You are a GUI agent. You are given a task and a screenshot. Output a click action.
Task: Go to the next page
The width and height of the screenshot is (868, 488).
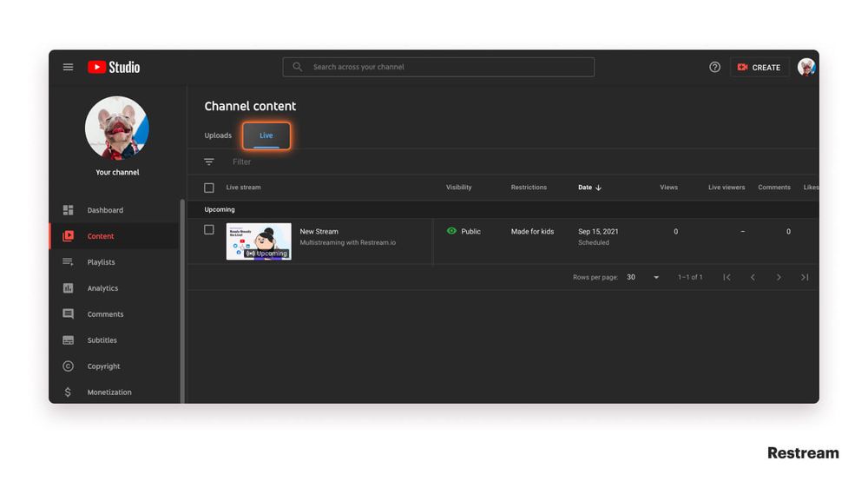pyautogui.click(x=779, y=277)
